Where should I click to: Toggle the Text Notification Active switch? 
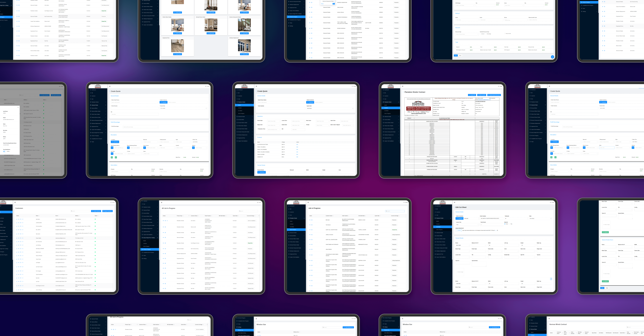pyautogui.click(x=4, y=151)
